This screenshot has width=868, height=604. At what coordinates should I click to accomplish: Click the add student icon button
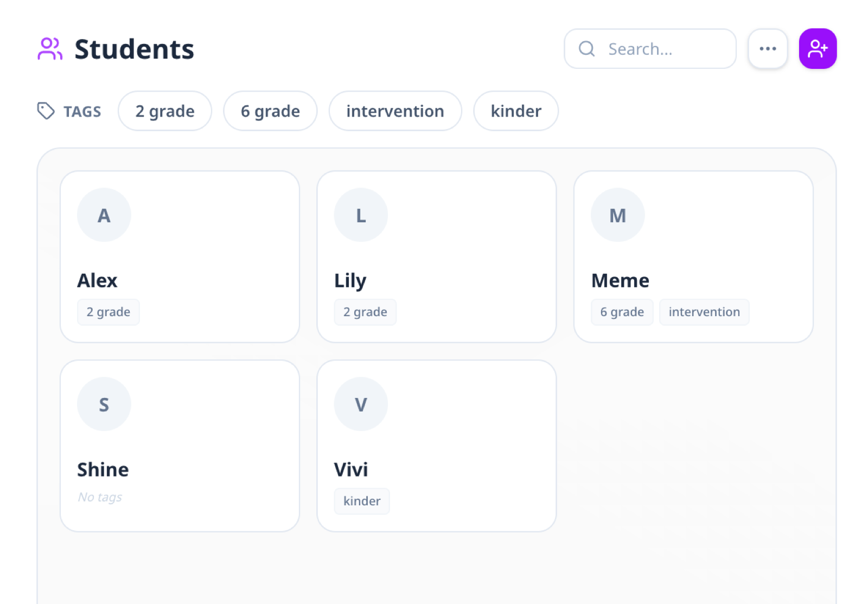pyautogui.click(x=817, y=49)
